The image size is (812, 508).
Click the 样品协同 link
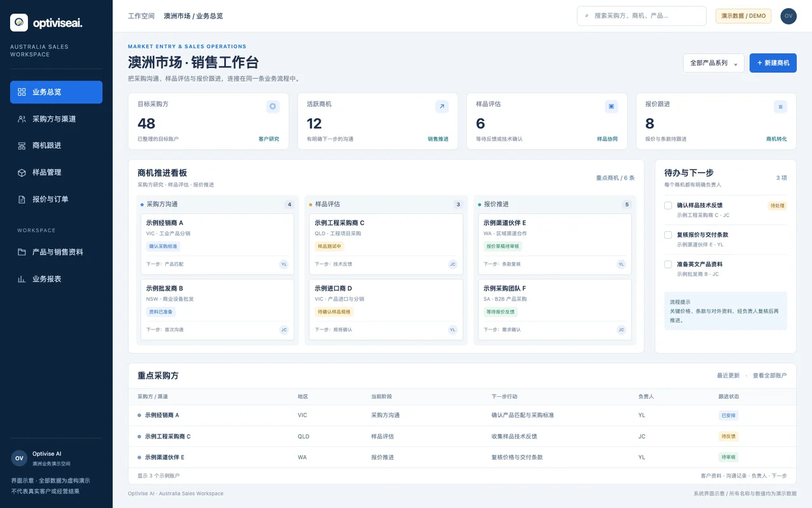pos(607,139)
